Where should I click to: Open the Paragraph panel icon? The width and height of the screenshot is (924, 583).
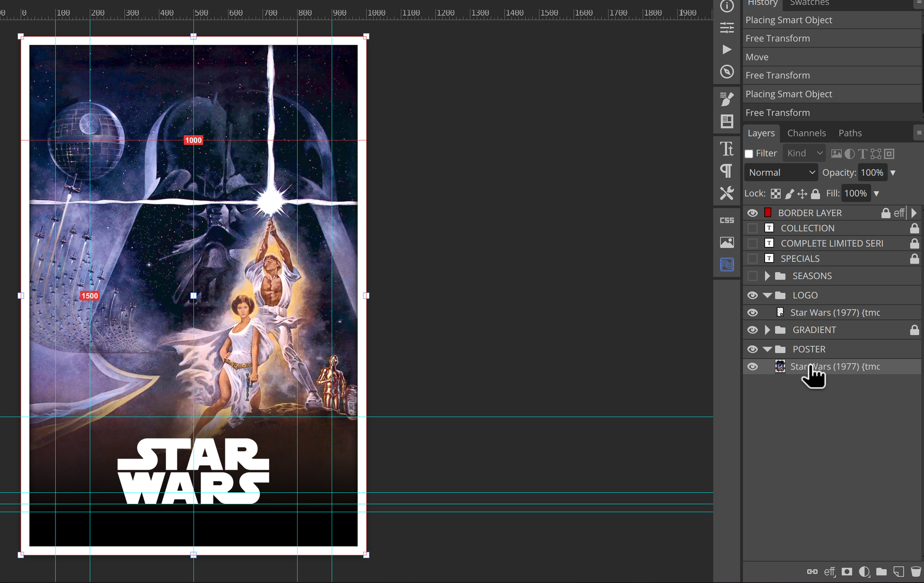[x=727, y=171]
